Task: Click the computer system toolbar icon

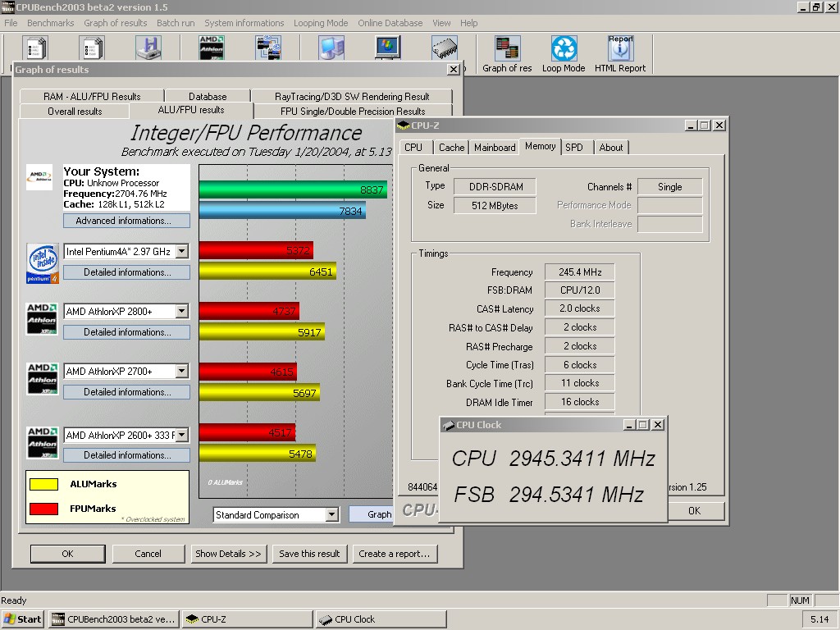Action: click(331, 48)
